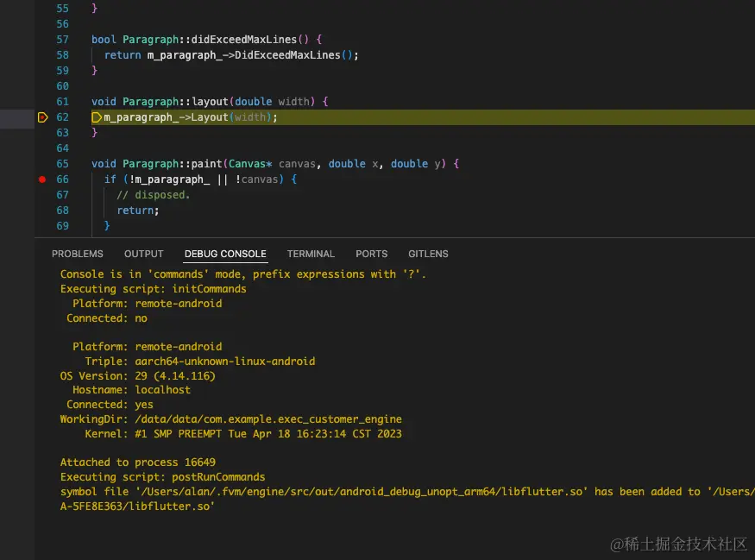Click the 'Hostname: localhost' console line

pos(131,390)
